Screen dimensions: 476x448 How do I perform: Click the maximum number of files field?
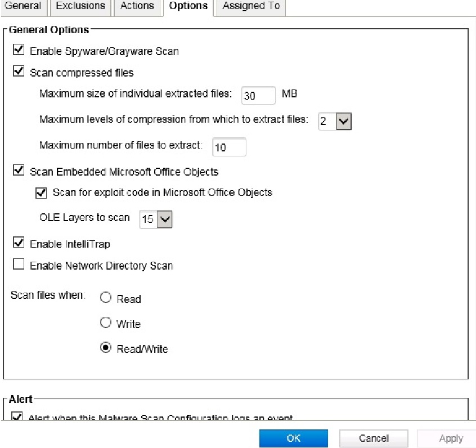[229, 147]
